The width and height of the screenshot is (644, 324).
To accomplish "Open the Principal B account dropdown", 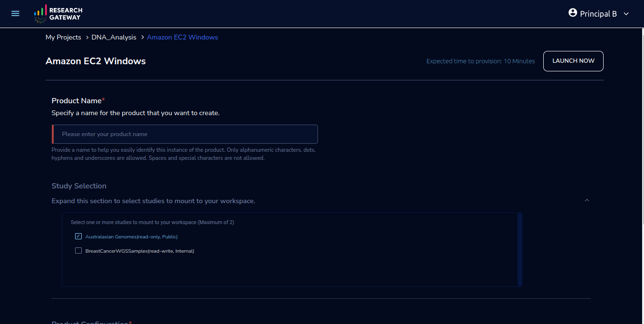I will [x=599, y=14].
